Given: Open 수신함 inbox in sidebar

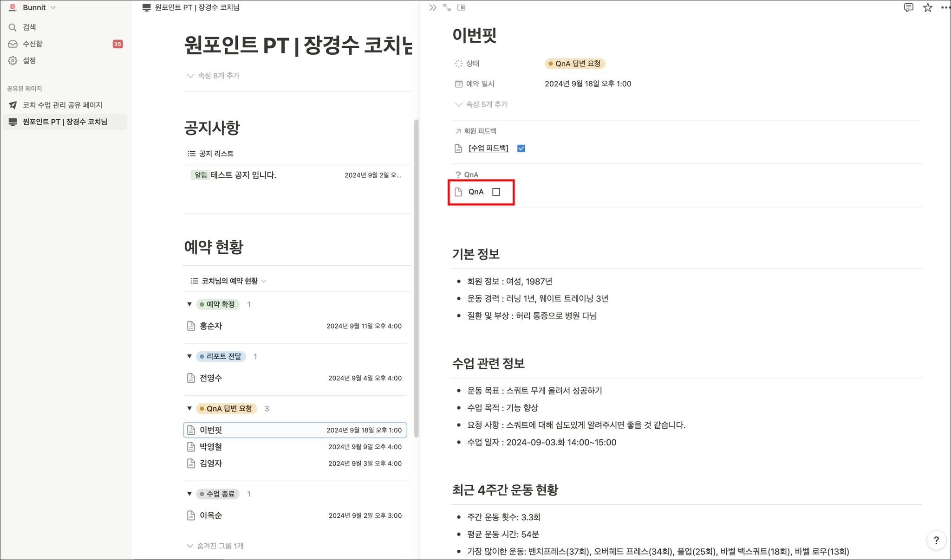Looking at the screenshot, I should coord(33,44).
